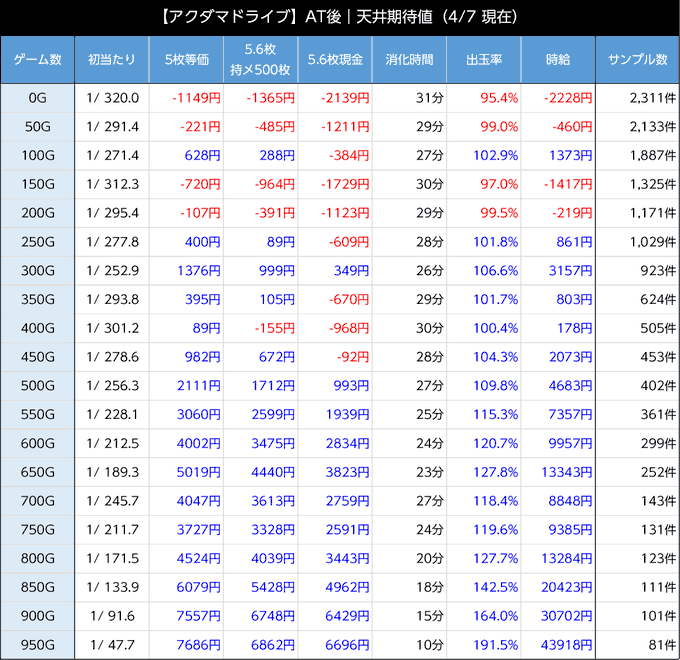Select the 500G row label
Image resolution: width=680 pixels, height=660 pixels.
click(38, 386)
